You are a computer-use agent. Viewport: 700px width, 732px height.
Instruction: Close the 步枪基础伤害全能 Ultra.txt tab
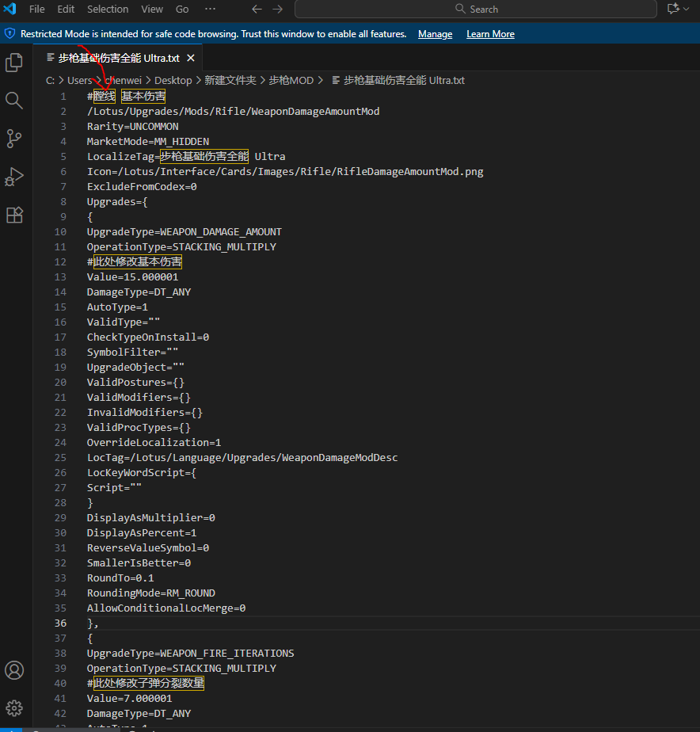(x=190, y=59)
